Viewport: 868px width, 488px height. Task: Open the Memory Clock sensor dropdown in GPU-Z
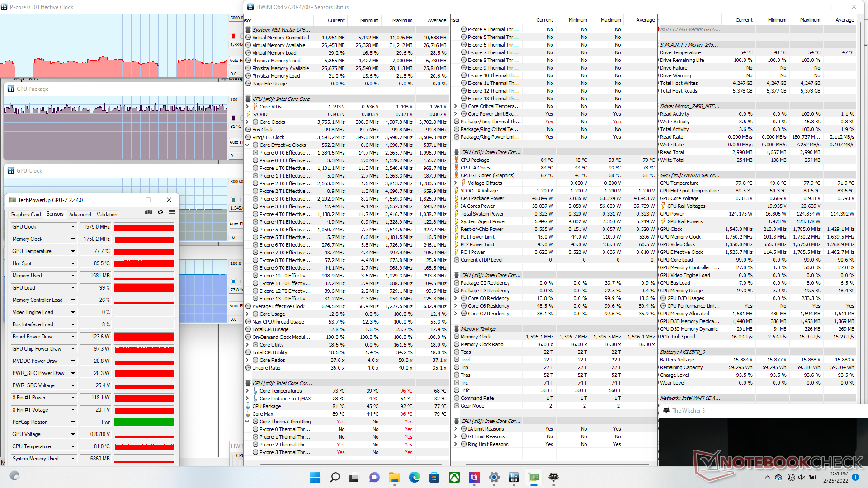click(73, 239)
